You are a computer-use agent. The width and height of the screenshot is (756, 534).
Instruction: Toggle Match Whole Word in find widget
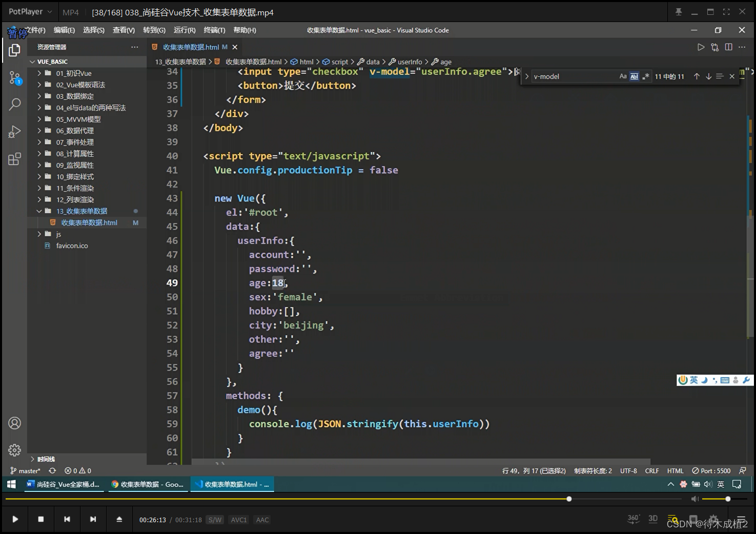click(634, 76)
